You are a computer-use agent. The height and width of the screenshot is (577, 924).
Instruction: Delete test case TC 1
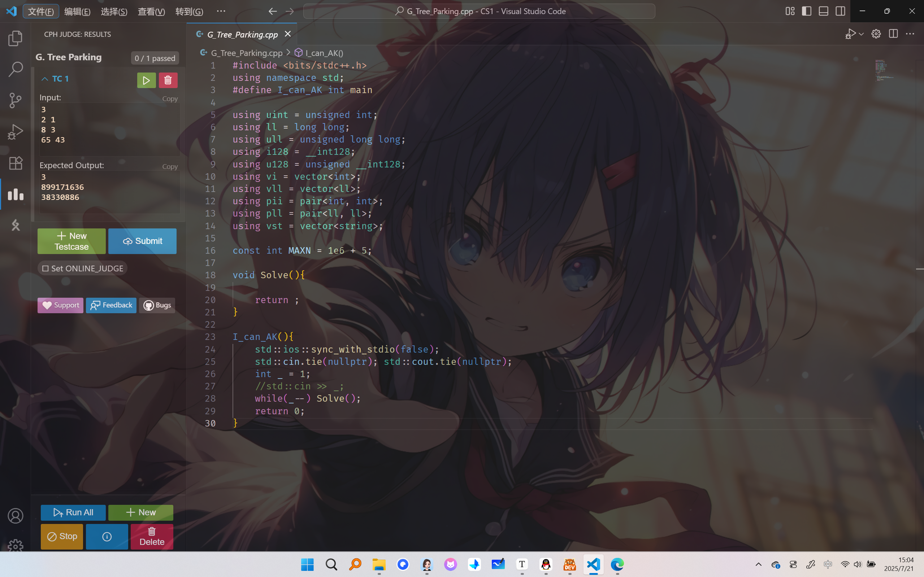pos(168,80)
